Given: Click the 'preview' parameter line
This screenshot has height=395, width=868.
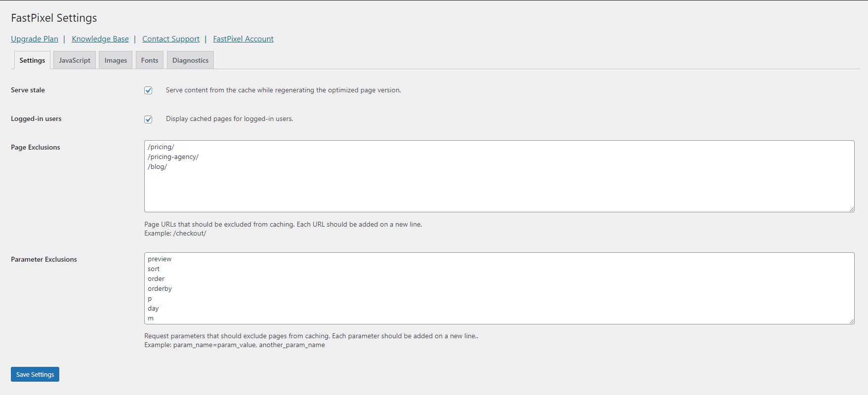Looking at the screenshot, I should point(160,259).
